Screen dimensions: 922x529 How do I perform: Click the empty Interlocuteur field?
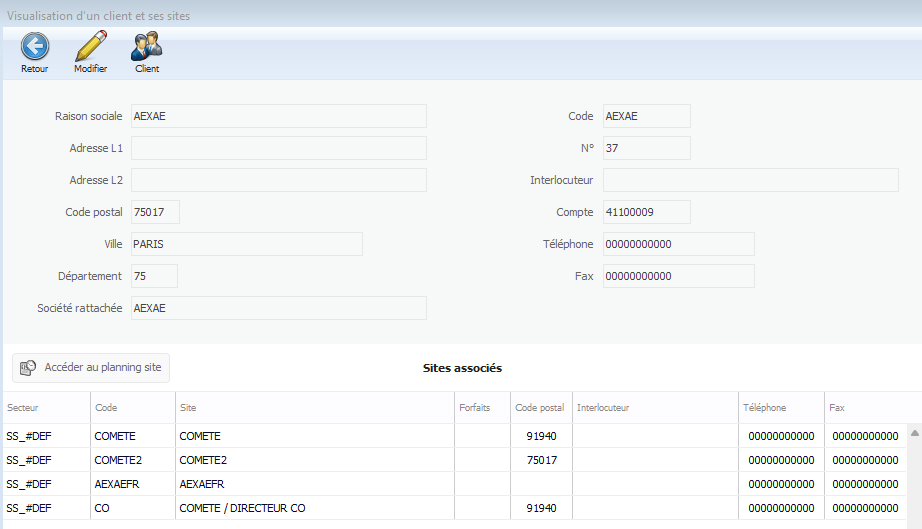coord(750,180)
